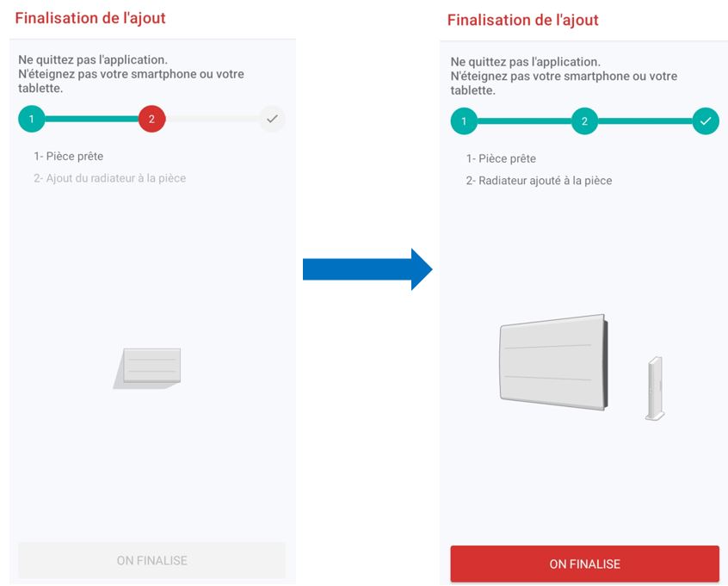Viewport: 728px width, 586px height.
Task: Click right screen 'Finalisation de l'ajout' title
Action: pos(523,20)
